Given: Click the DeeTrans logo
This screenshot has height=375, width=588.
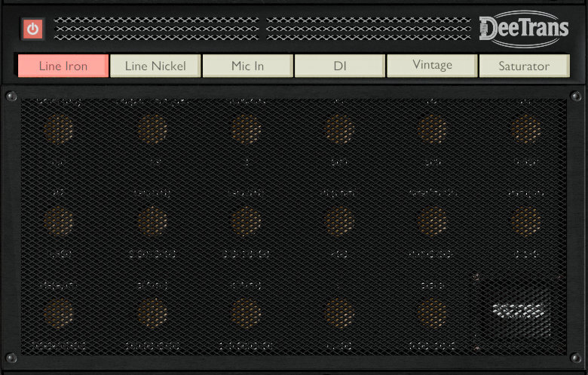Looking at the screenshot, I should (x=524, y=29).
